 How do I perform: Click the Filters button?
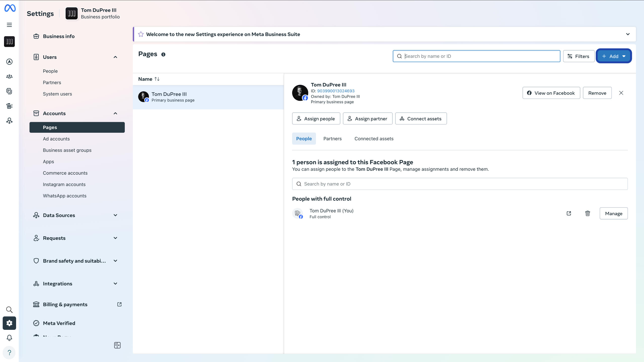(579, 56)
